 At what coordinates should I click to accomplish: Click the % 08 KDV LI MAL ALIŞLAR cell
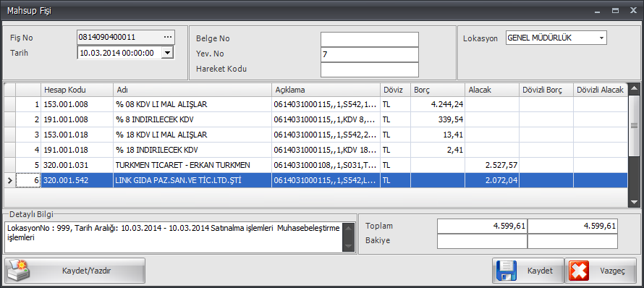192,104
